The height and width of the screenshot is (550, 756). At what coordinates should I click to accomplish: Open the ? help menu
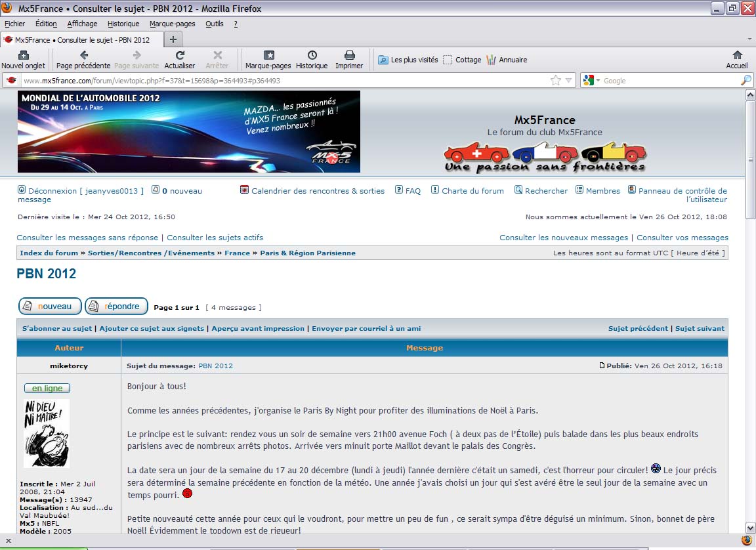pyautogui.click(x=236, y=24)
